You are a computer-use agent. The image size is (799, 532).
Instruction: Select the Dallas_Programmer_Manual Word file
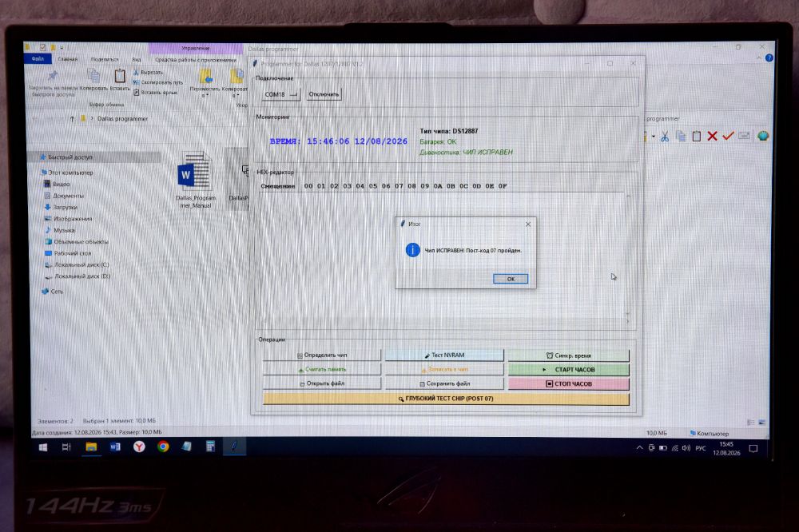(195, 181)
